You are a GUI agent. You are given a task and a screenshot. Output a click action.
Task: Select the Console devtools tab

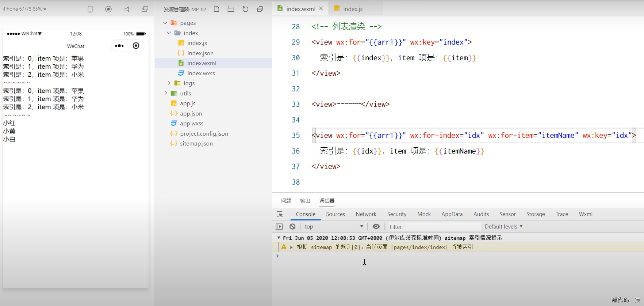pyautogui.click(x=306, y=214)
